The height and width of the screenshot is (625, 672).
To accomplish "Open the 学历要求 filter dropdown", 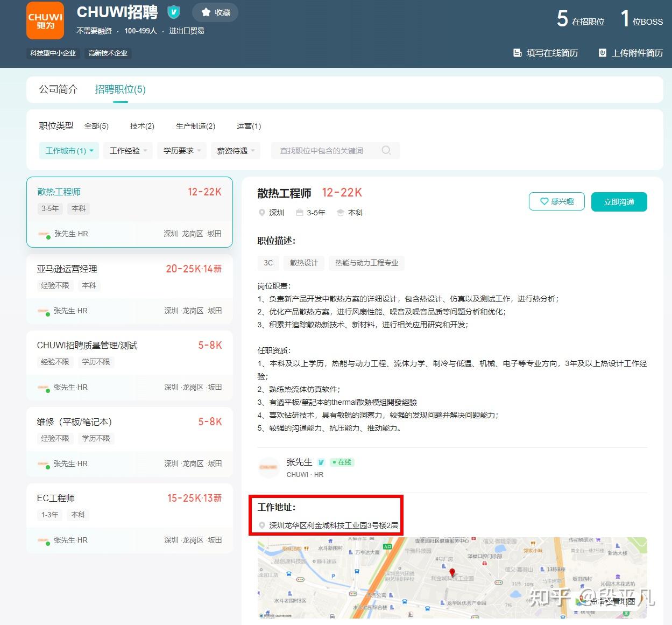I will [181, 151].
